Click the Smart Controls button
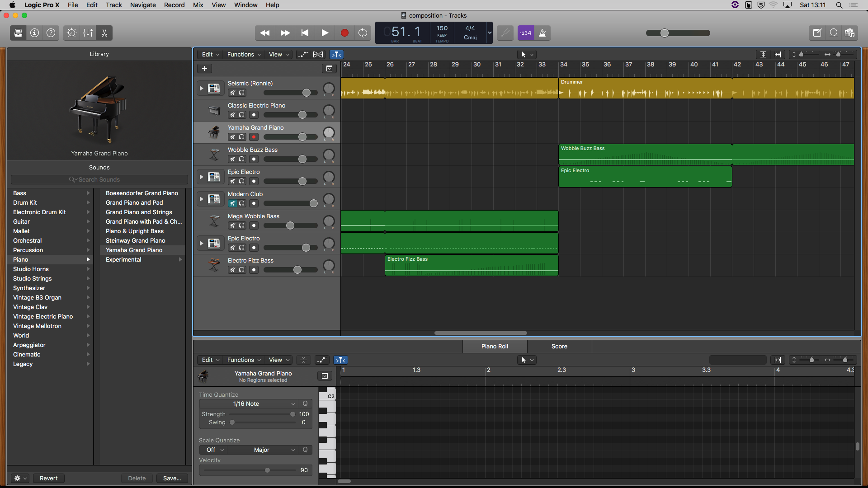 tap(71, 33)
